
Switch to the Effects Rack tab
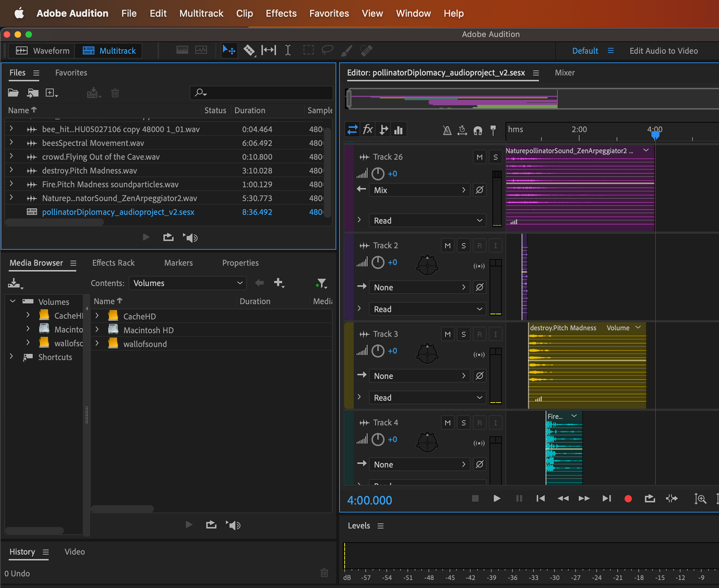[x=113, y=263]
